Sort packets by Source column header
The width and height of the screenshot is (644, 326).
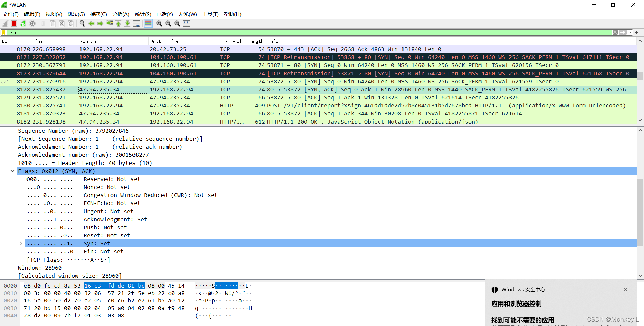pyautogui.click(x=113, y=41)
